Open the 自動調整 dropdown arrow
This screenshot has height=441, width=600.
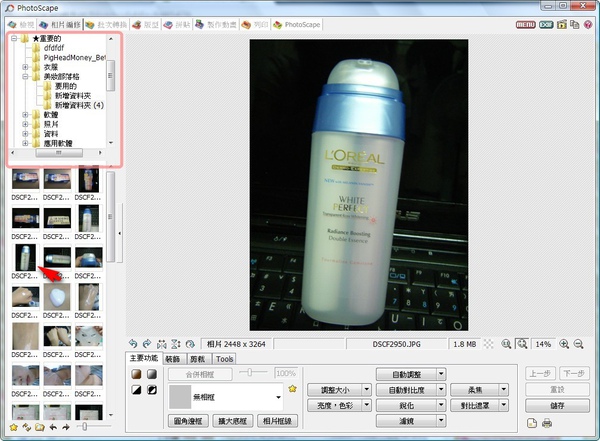[441, 374]
